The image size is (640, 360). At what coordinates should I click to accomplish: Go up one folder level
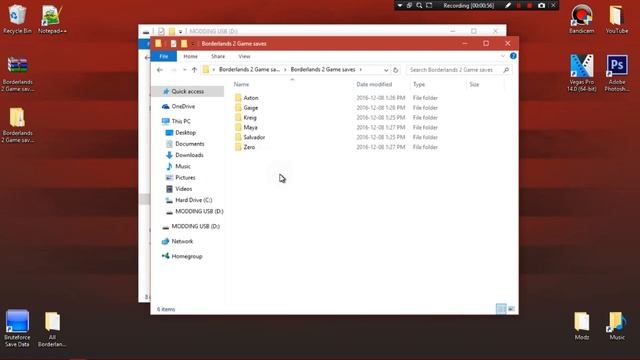click(x=194, y=70)
